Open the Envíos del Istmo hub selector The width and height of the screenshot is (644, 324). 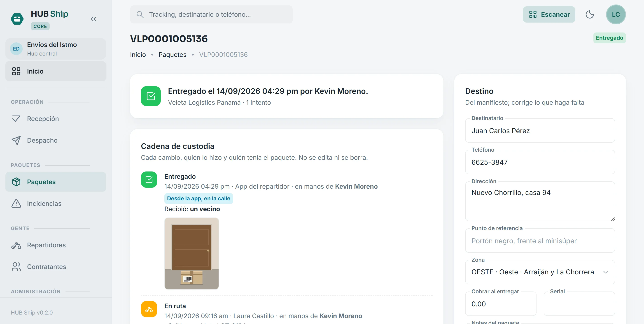pyautogui.click(x=56, y=49)
